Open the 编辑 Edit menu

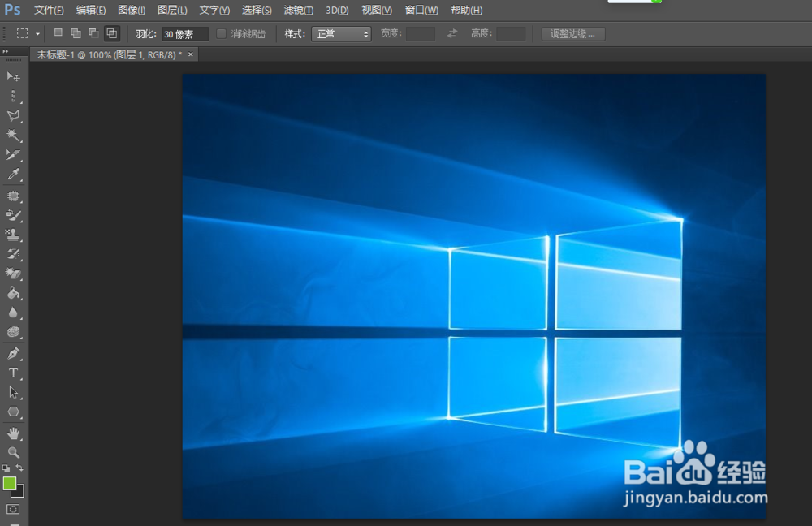tap(91, 10)
